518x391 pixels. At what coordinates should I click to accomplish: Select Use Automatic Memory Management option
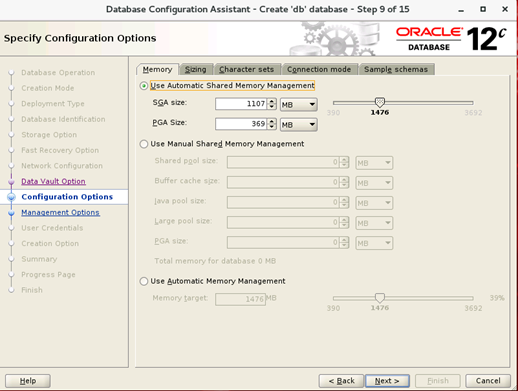tap(144, 281)
